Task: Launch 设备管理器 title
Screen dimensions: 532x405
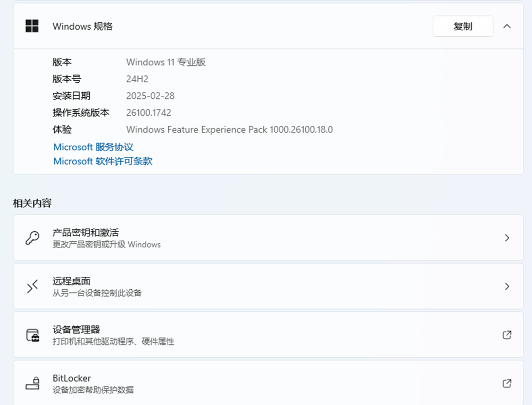Action: (76, 330)
